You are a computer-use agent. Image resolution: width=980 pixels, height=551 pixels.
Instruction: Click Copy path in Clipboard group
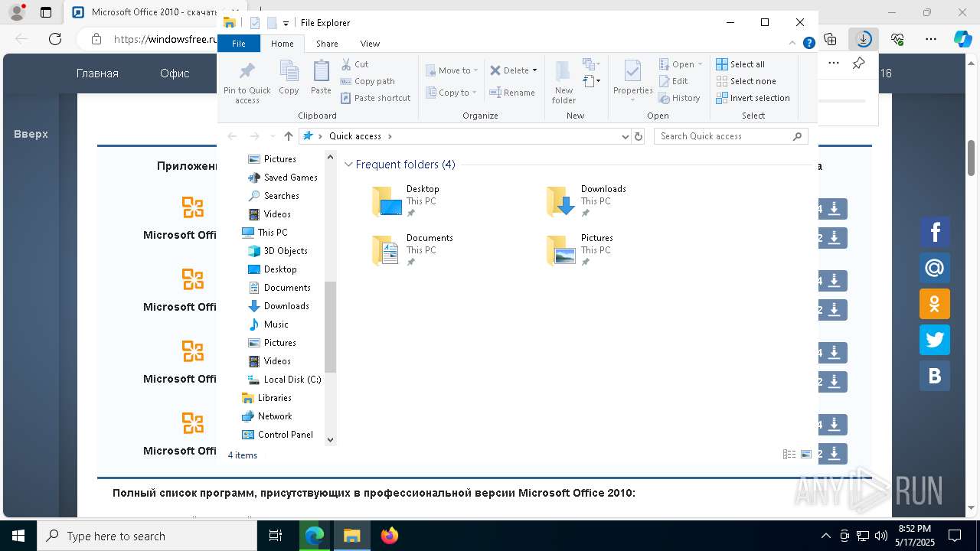[x=367, y=81]
